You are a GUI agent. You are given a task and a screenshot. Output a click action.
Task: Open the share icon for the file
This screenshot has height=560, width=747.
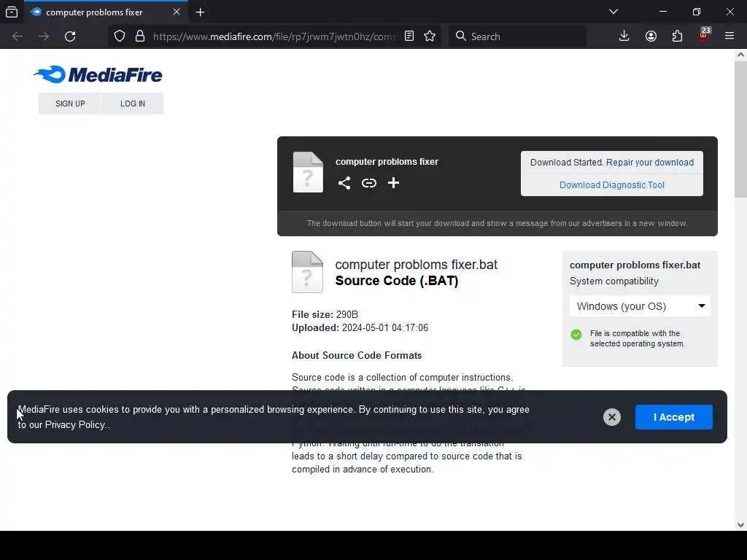pyautogui.click(x=344, y=183)
